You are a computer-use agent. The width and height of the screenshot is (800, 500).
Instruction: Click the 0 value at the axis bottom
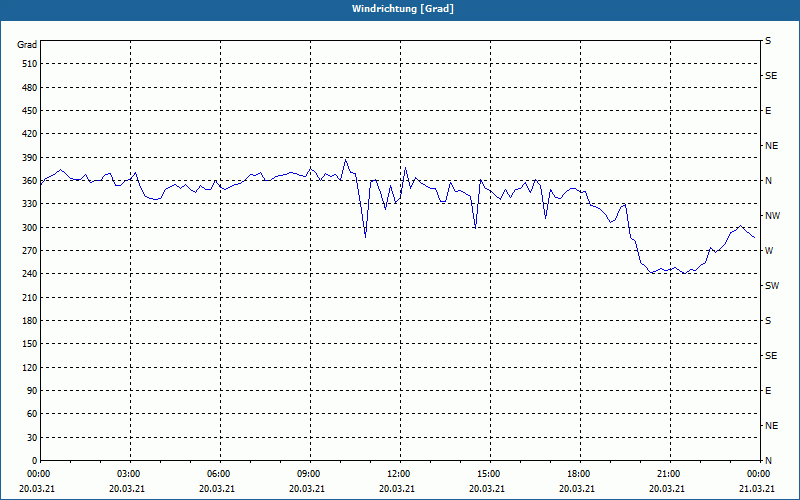(x=33, y=461)
